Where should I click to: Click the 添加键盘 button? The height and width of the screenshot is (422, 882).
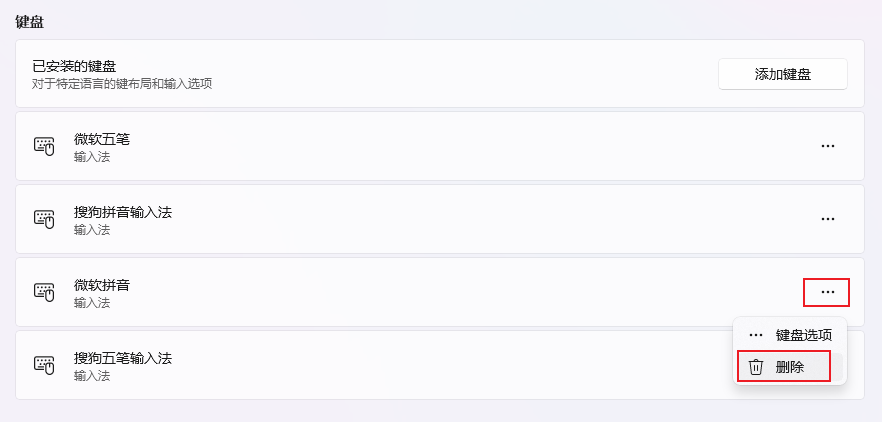click(782, 74)
